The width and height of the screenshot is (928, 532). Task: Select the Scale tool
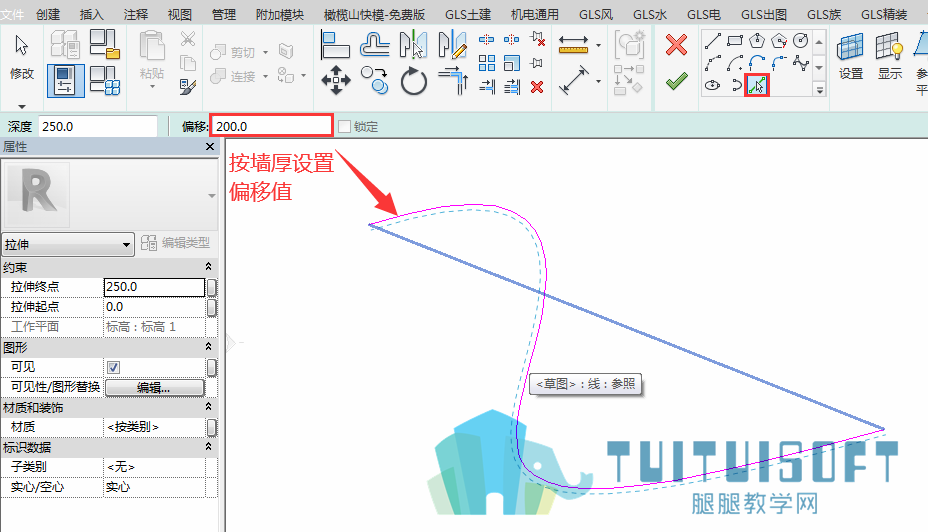coord(511,63)
